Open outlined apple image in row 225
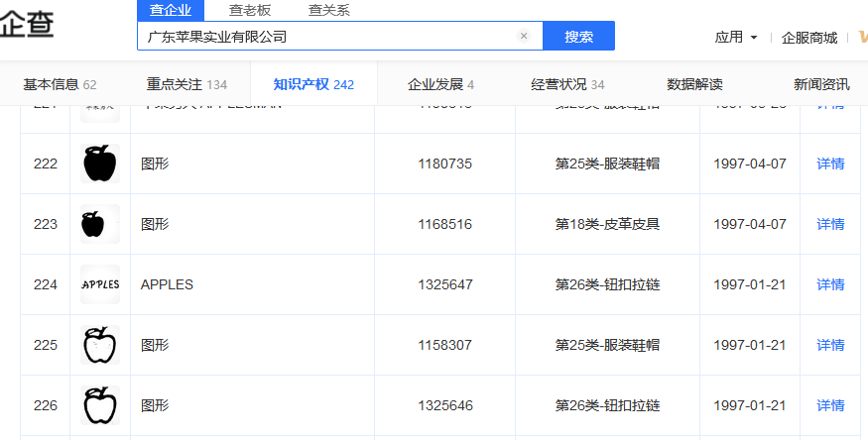Image resolution: width=868 pixels, height=440 pixels. [x=100, y=345]
